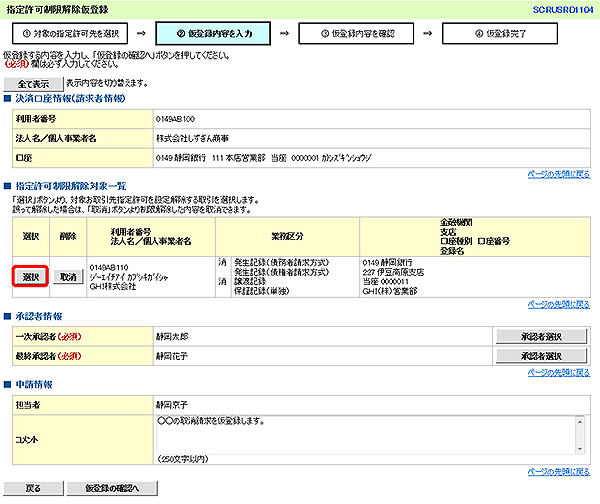Screen dimensions: 600x504
Task: Follow ページの先頭に戻る link under 決済口座情報
Action: [x=559, y=175]
